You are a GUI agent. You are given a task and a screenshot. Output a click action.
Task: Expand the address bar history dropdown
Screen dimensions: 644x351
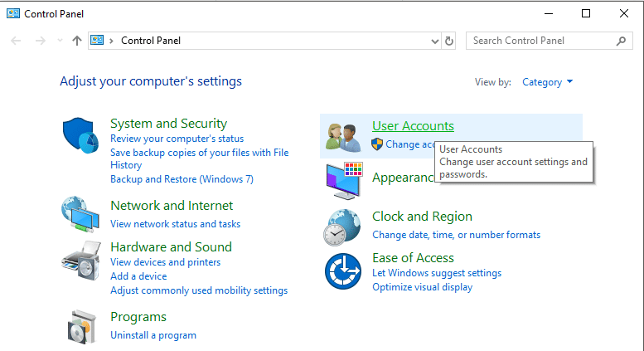pyautogui.click(x=435, y=41)
